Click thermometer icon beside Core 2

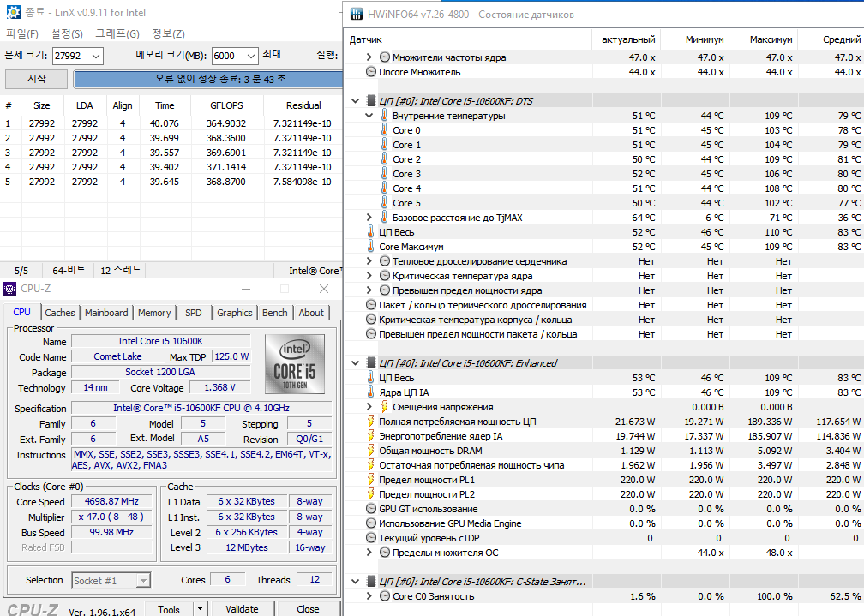click(x=385, y=159)
